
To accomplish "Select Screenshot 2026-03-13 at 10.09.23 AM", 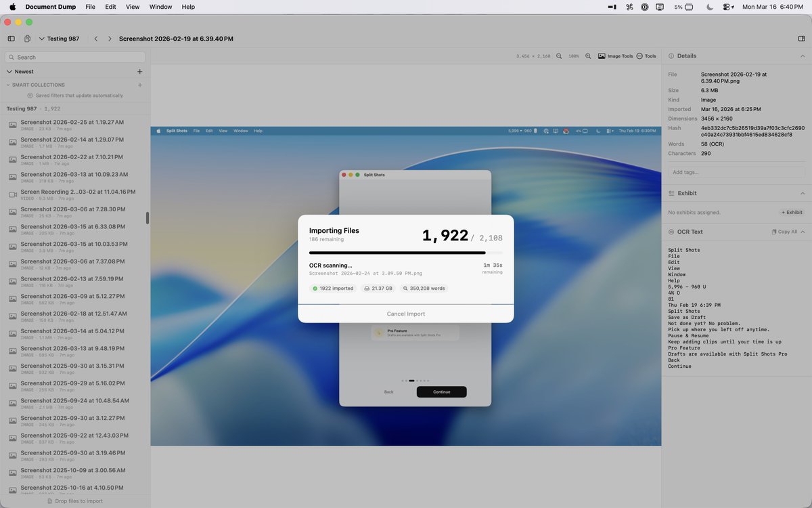I will click(74, 177).
